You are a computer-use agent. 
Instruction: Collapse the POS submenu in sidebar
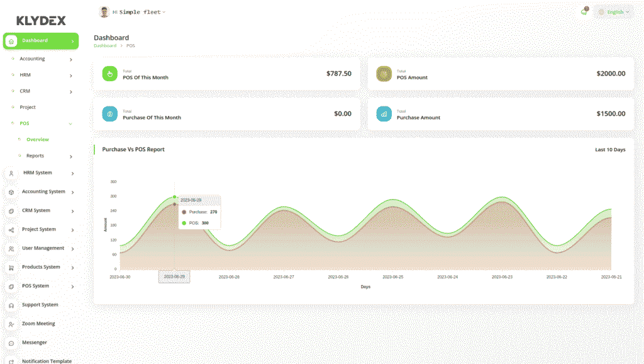[x=70, y=124]
